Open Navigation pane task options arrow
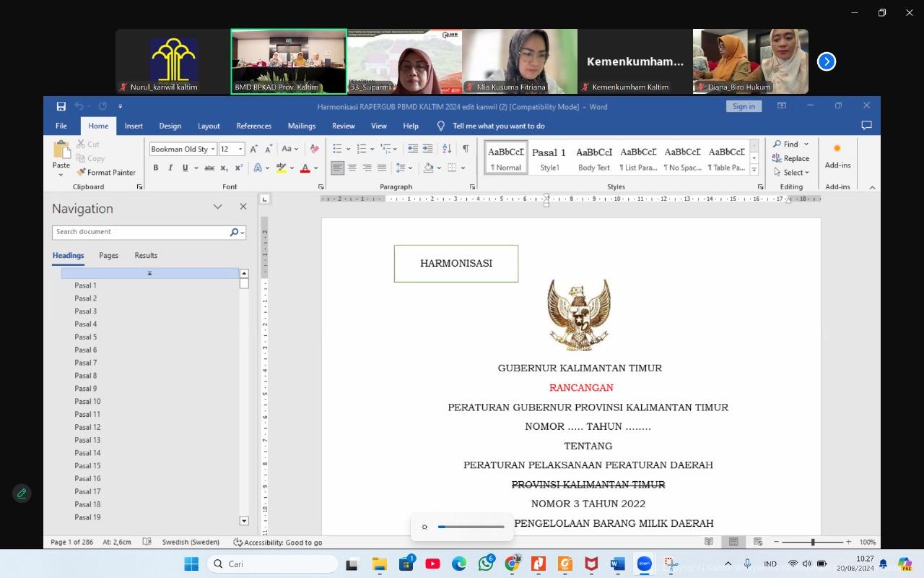 (217, 207)
